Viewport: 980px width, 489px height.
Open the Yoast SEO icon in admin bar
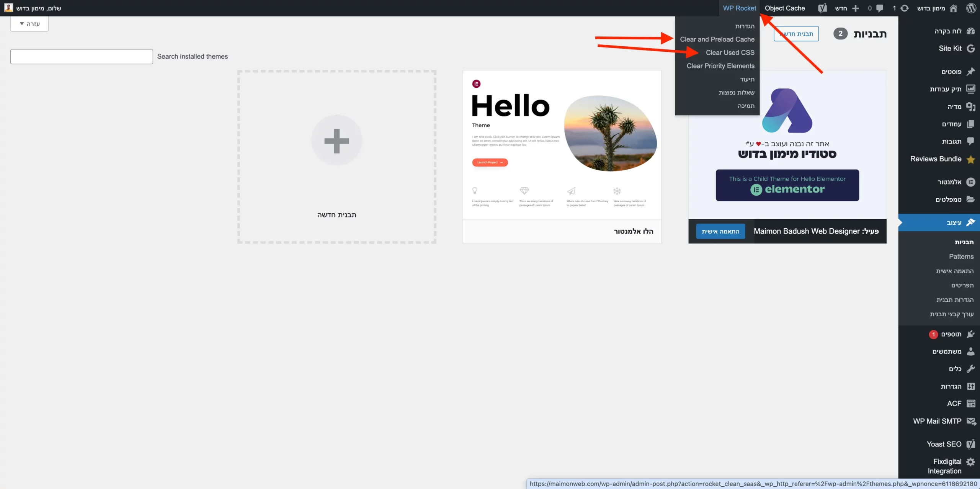[822, 8]
